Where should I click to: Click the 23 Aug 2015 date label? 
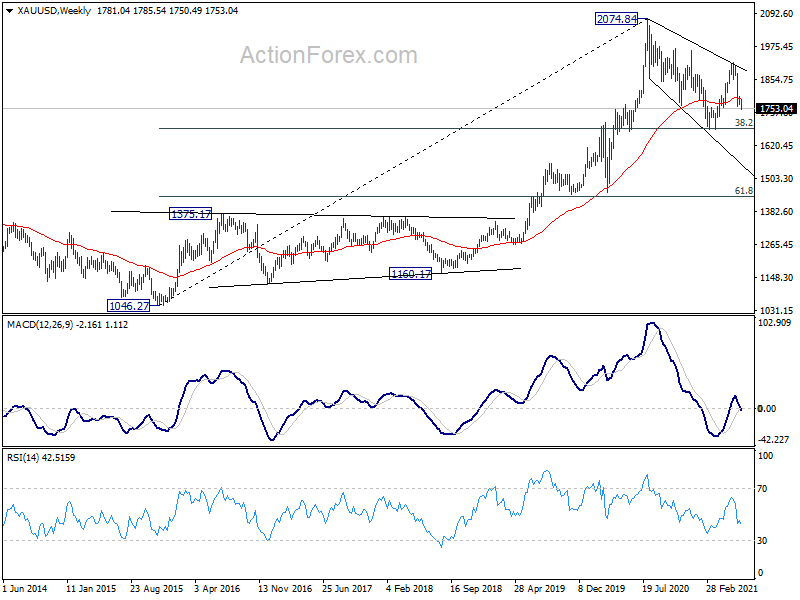[x=156, y=588]
